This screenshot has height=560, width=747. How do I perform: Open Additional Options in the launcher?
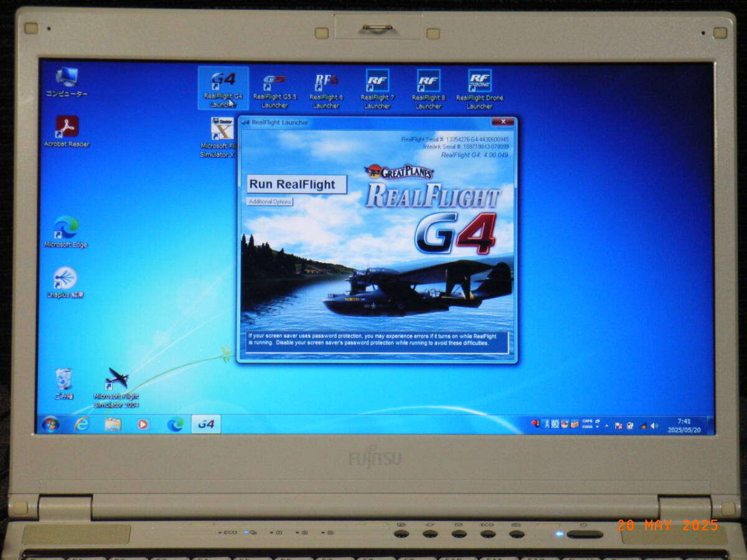click(x=270, y=202)
